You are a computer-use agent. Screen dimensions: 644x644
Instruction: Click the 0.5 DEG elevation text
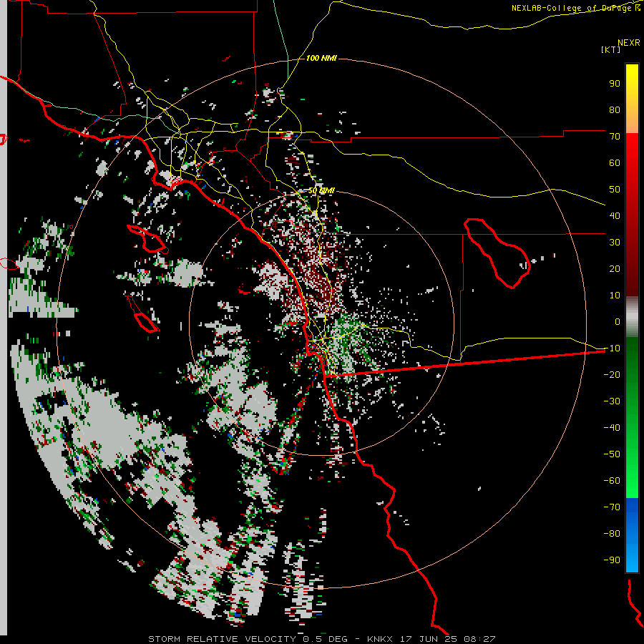pyautogui.click(x=326, y=639)
